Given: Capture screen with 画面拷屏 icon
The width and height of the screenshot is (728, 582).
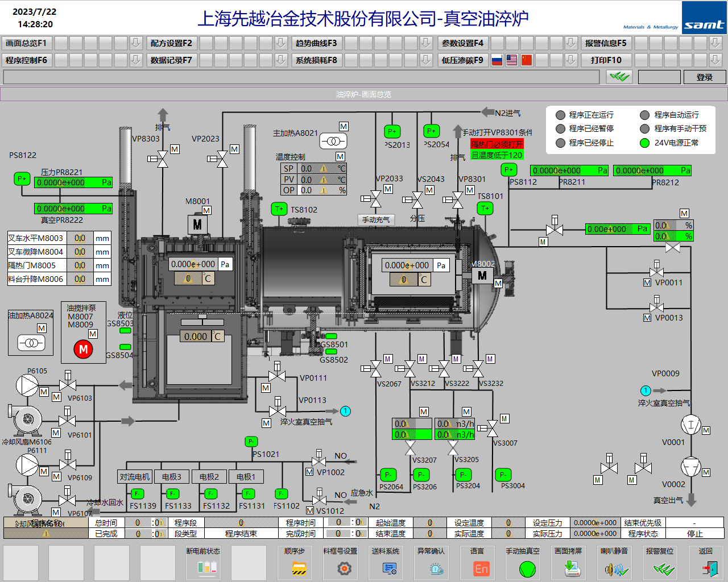Looking at the screenshot, I should 572,568.
